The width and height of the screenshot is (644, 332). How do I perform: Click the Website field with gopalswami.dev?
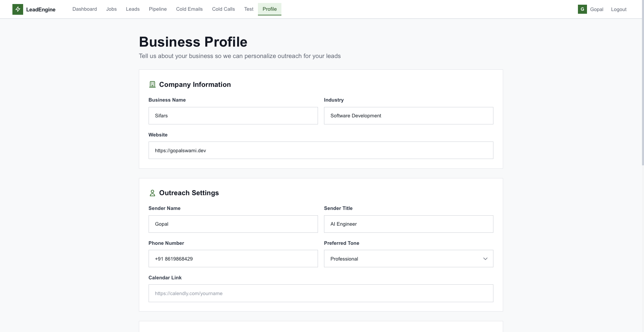[321, 150]
